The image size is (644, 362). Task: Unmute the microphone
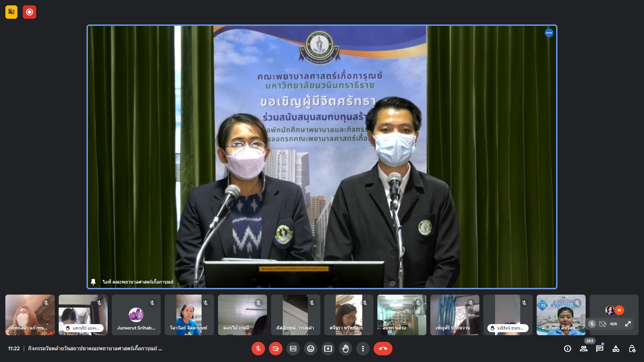[258, 349]
